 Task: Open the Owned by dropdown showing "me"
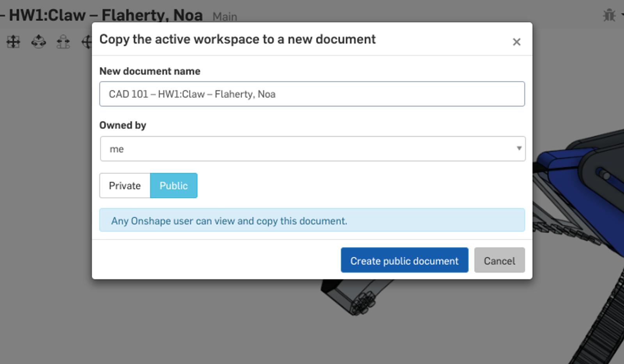312,148
